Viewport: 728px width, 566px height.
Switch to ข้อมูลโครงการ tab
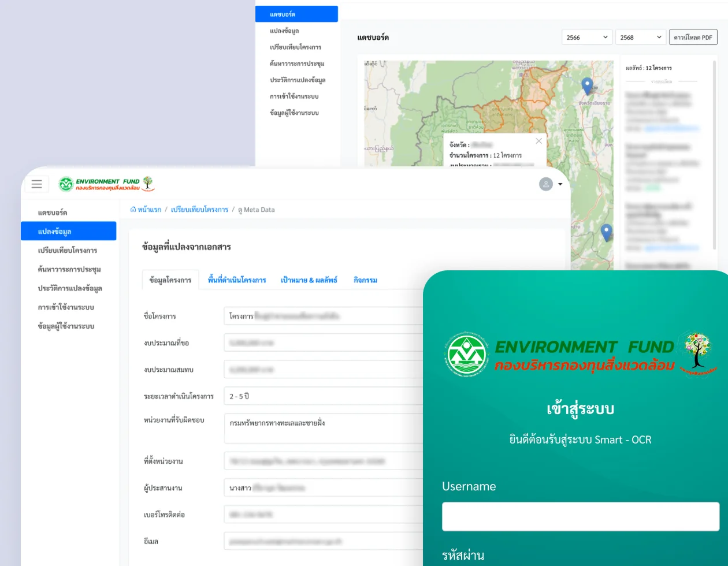[x=170, y=280]
